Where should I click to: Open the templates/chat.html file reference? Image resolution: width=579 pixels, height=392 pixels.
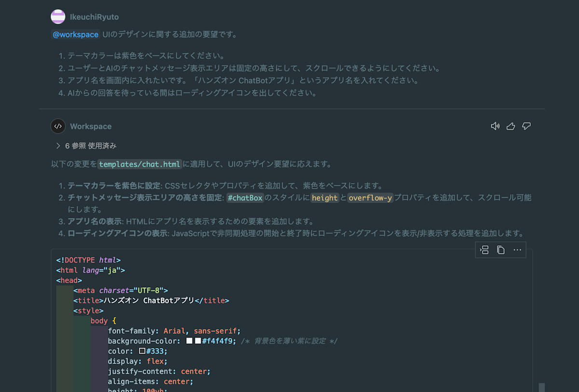pos(140,164)
